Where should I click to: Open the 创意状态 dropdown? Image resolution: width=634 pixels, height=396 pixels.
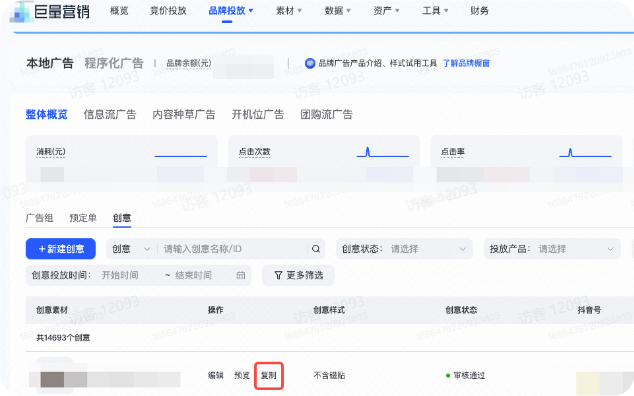(x=404, y=249)
